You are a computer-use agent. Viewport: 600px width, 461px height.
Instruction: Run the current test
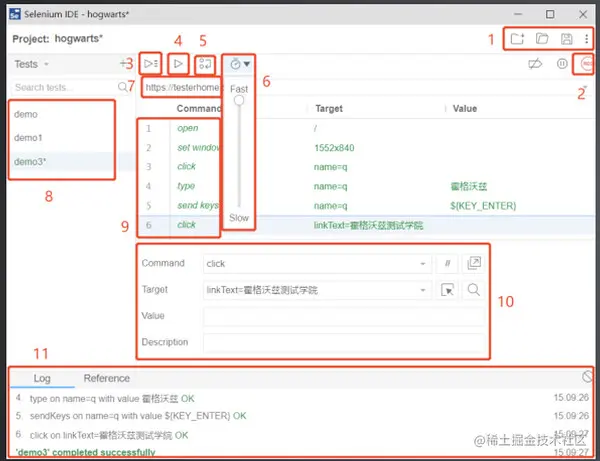click(178, 64)
